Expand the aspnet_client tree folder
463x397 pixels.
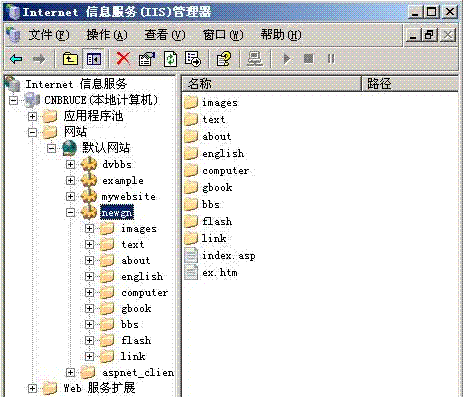70,372
